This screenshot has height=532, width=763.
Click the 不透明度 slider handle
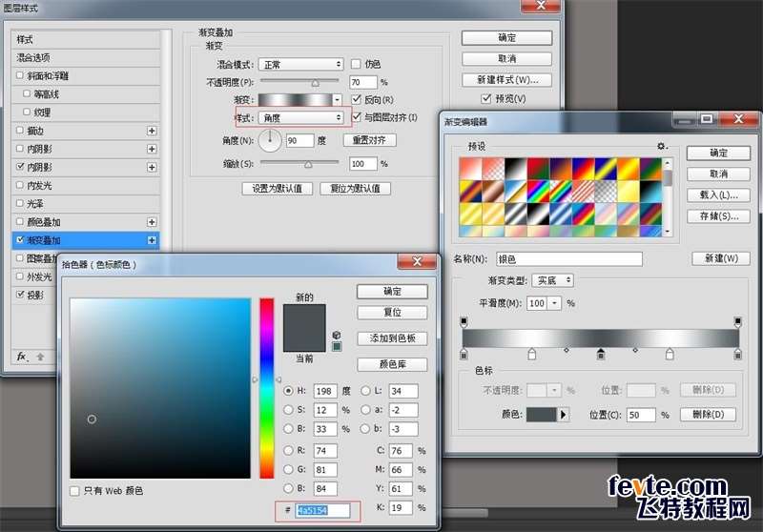(316, 83)
